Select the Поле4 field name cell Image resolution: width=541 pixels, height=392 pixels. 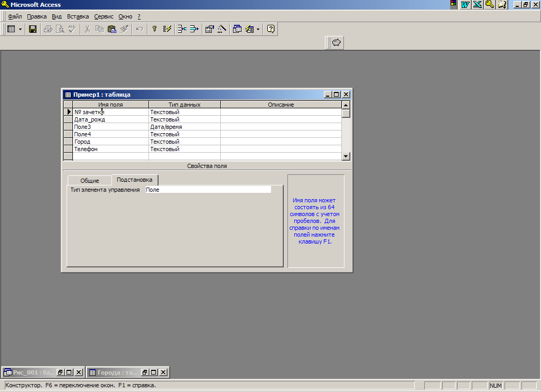tap(110, 134)
